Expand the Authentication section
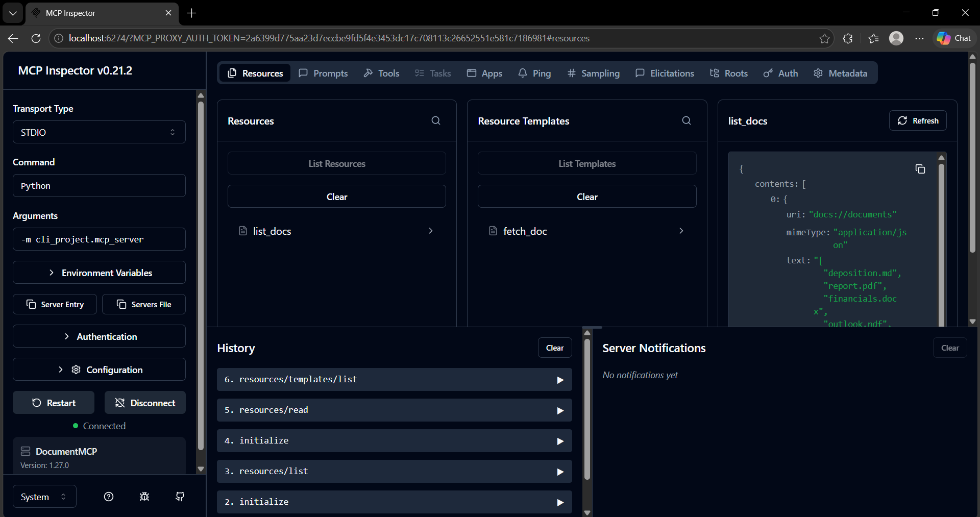The image size is (980, 517). coord(99,336)
